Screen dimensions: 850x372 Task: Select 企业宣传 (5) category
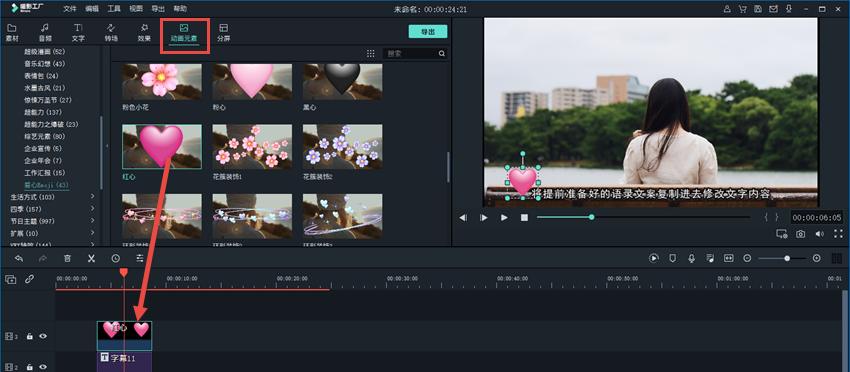pyautogui.click(x=43, y=148)
